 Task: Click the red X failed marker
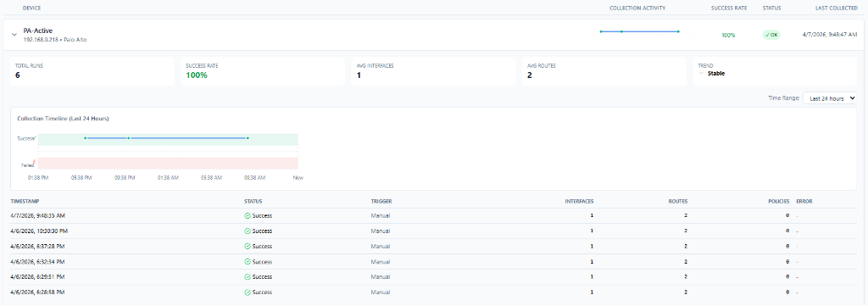click(34, 161)
